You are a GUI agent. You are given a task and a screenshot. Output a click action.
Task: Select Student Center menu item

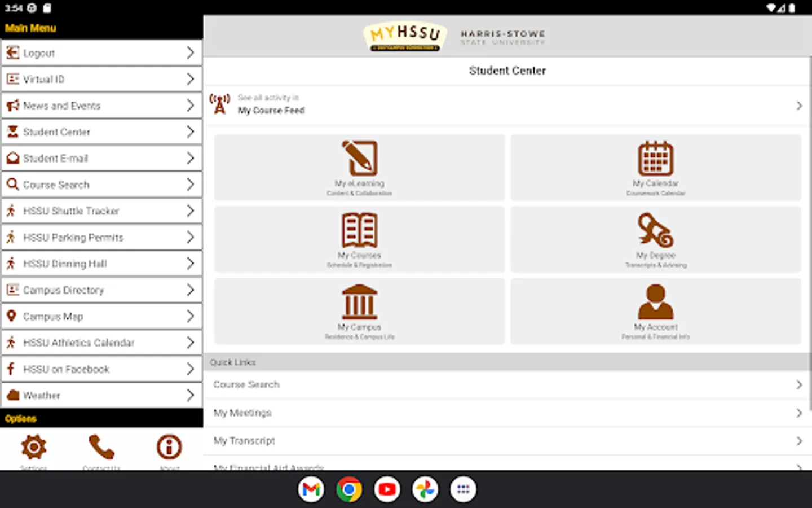[101, 132]
